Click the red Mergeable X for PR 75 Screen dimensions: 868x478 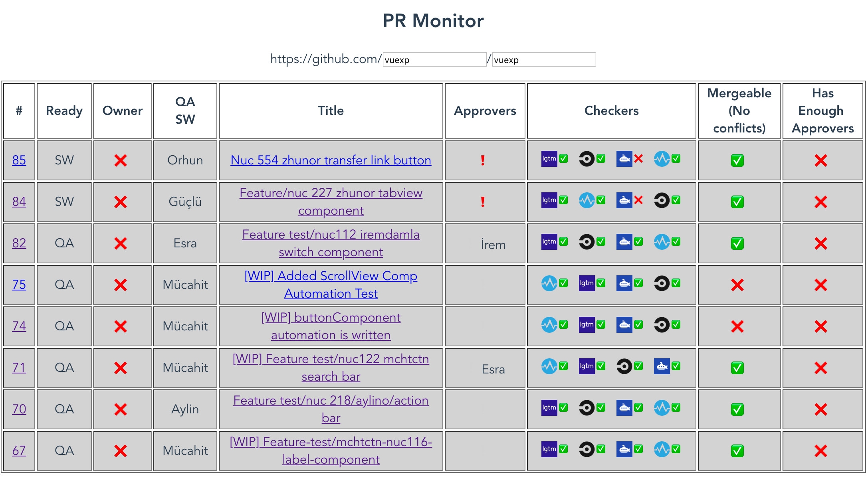[x=737, y=285]
